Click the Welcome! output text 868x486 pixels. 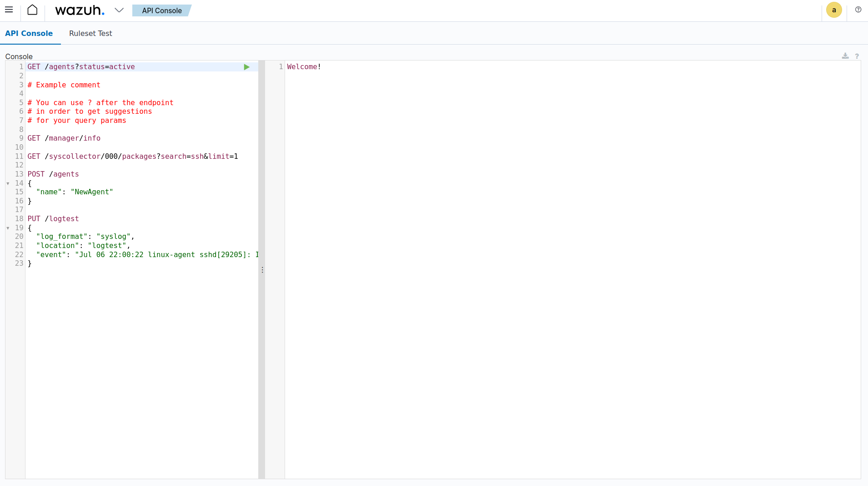click(x=304, y=67)
